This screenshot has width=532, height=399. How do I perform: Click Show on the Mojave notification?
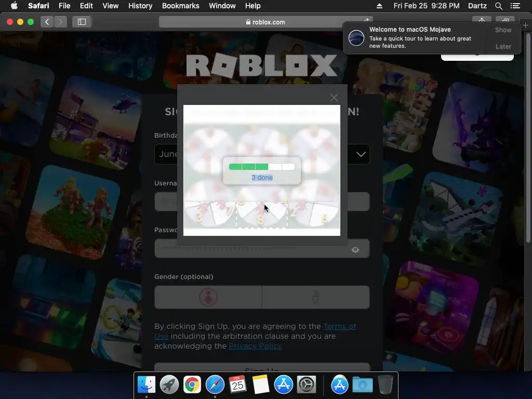503,30
